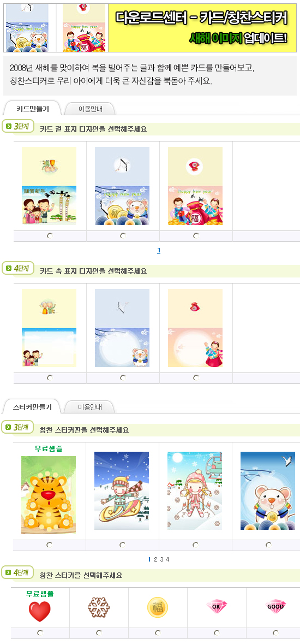Switch to 이용안내 tab beside 카드만들기
300x644 pixels.
click(x=91, y=109)
